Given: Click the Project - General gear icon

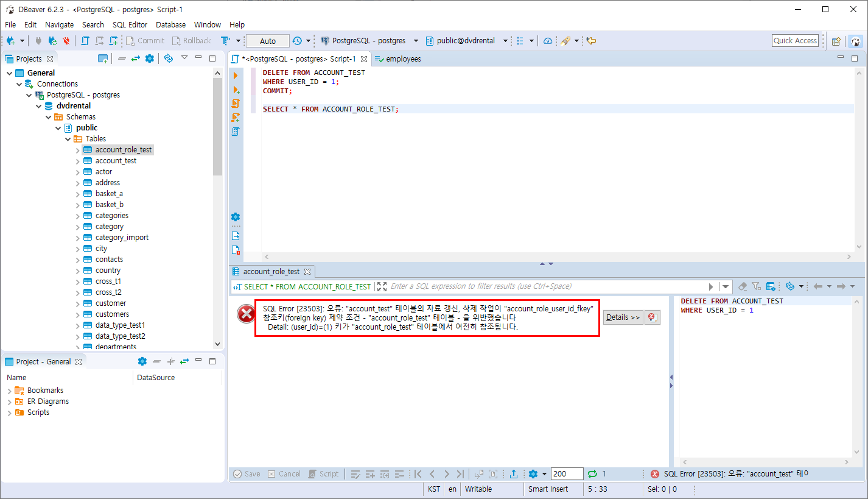Looking at the screenshot, I should [142, 361].
